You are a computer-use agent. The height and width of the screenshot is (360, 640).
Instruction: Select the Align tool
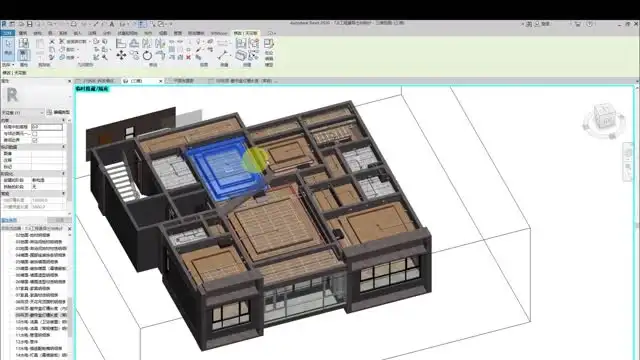pos(121,43)
